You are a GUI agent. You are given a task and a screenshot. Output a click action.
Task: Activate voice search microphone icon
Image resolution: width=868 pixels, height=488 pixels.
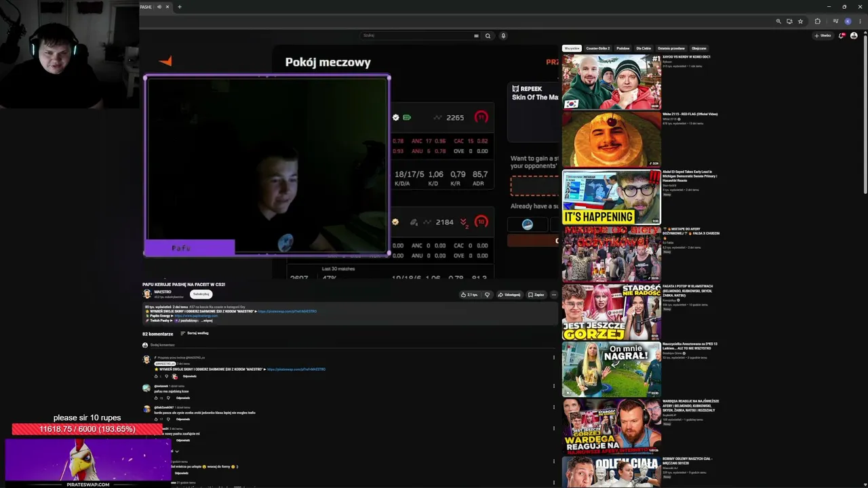[503, 36]
